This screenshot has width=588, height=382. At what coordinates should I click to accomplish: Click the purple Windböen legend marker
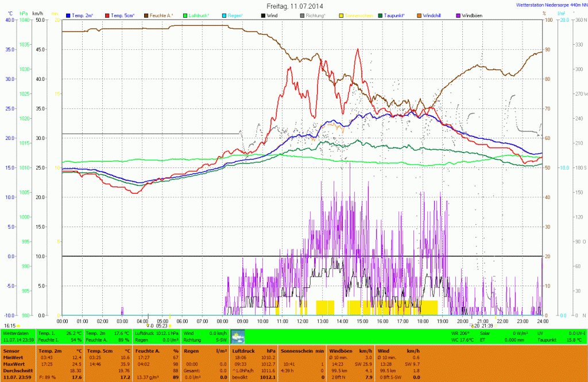coord(458,15)
